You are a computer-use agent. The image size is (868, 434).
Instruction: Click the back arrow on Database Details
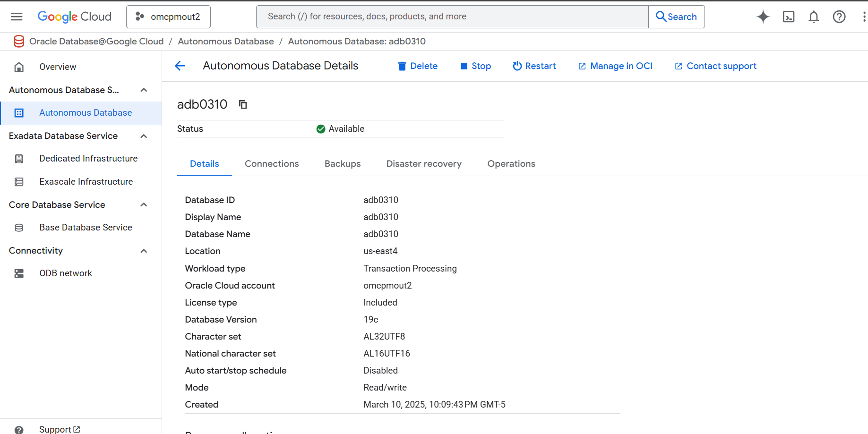pos(180,66)
